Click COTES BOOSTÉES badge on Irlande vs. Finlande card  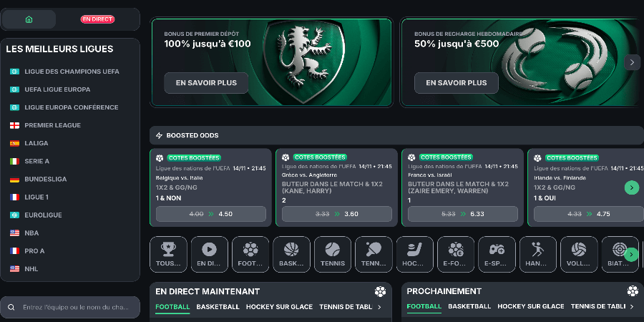[x=572, y=158]
